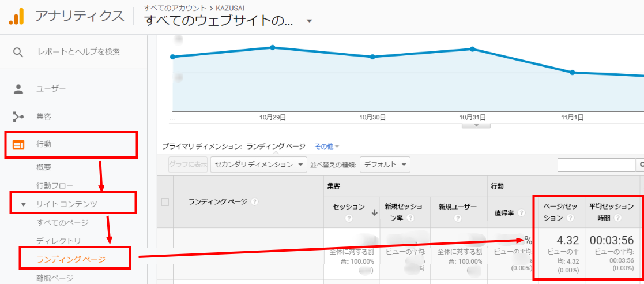644x284 pixels.
Task: Click the 00:03:56 average session duration
Action: (x=612, y=240)
